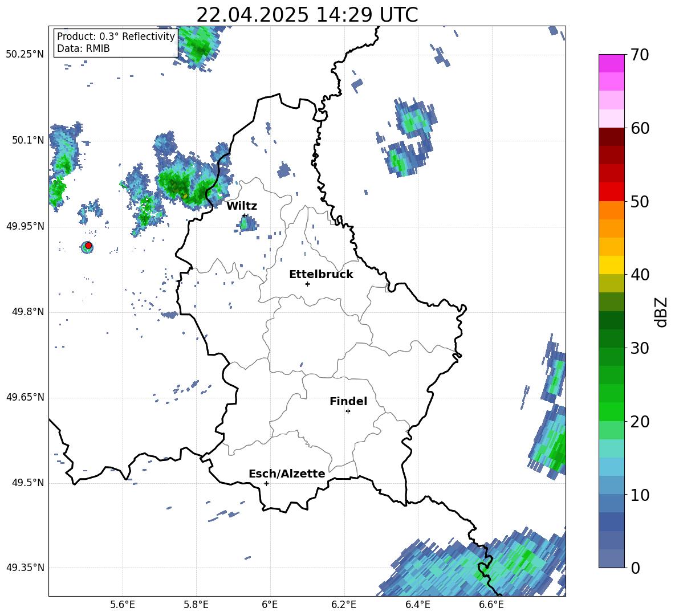Image resolution: width=675 pixels, height=616 pixels.
Task: Click the Wiltz station cross marker
Action: coord(245,215)
